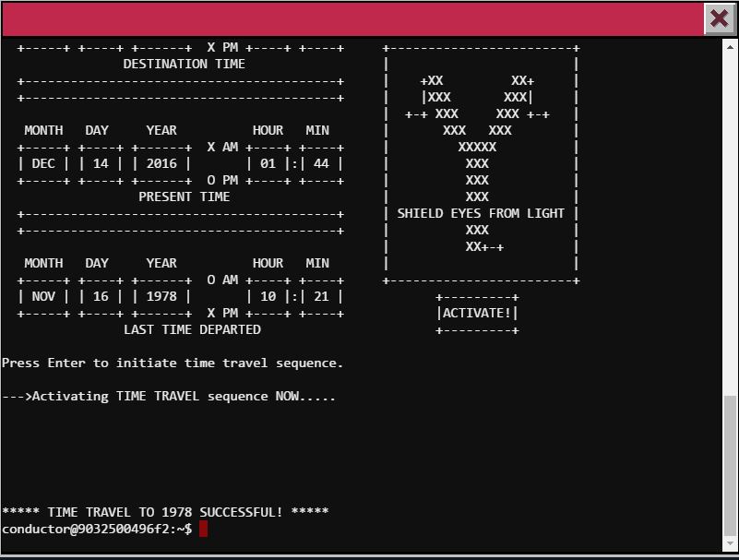This screenshot has width=739, height=560.
Task: Select the 01 hour field in present time
Action: tap(268, 164)
